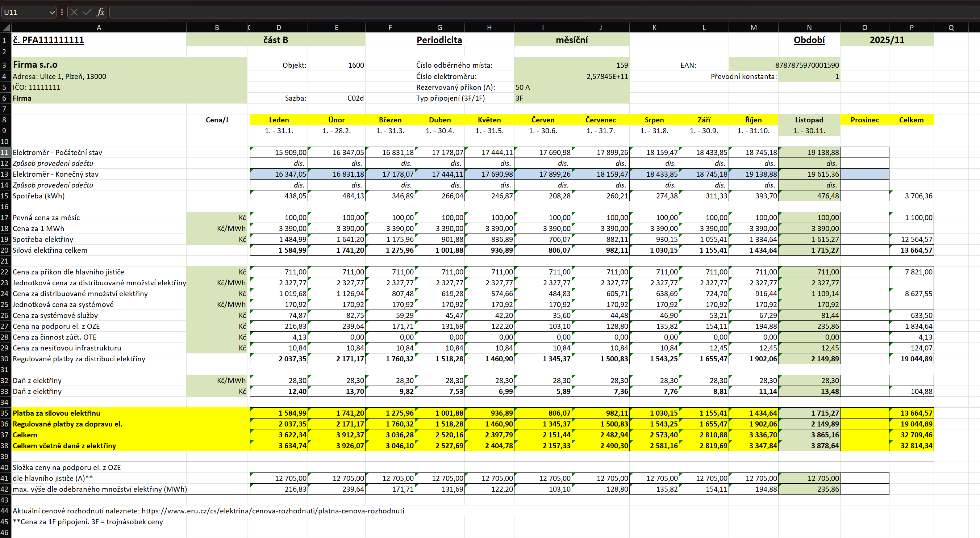Select the cell containing 2025/11

887,40
